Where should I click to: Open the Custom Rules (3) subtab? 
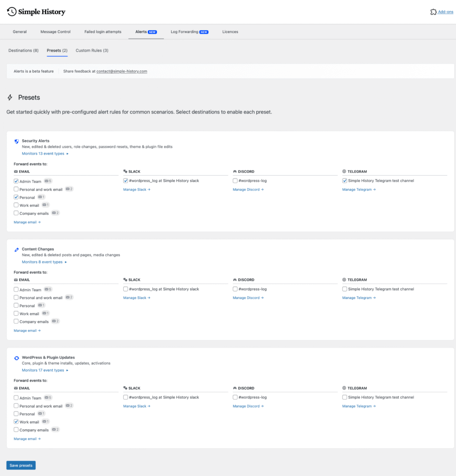coord(92,50)
